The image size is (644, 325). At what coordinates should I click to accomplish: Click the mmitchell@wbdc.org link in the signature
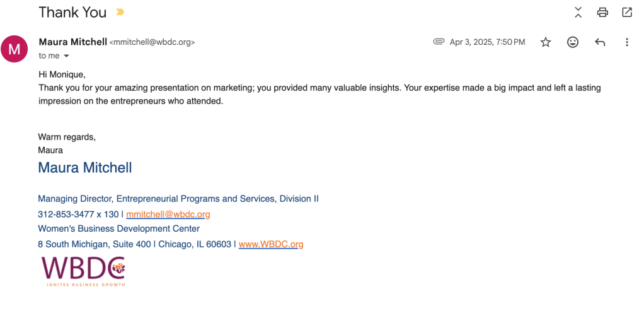[x=168, y=215]
